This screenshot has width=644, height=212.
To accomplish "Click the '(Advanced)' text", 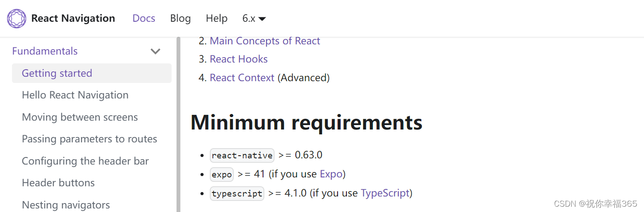I will click(x=303, y=78).
